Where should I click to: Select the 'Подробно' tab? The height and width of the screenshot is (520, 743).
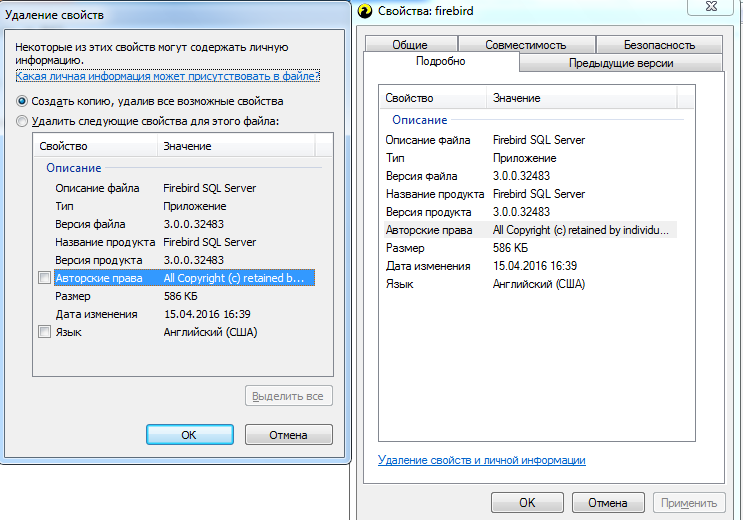[x=441, y=61]
